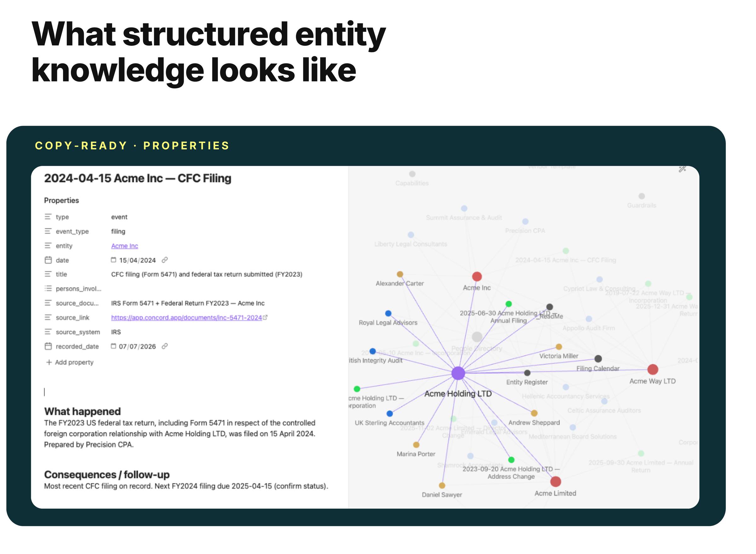Click the calendar icon next to the recorded_date property
This screenshot has height=554, width=756.
(x=48, y=346)
